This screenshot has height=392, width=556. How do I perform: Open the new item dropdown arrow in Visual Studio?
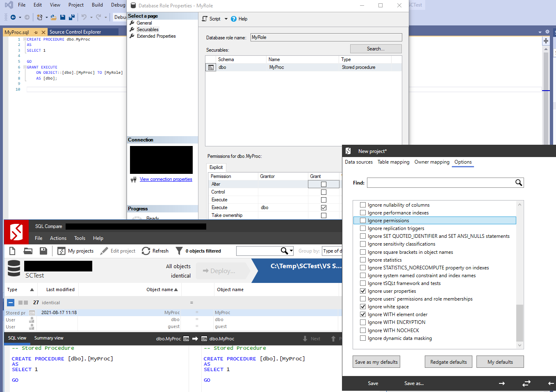tap(46, 17)
